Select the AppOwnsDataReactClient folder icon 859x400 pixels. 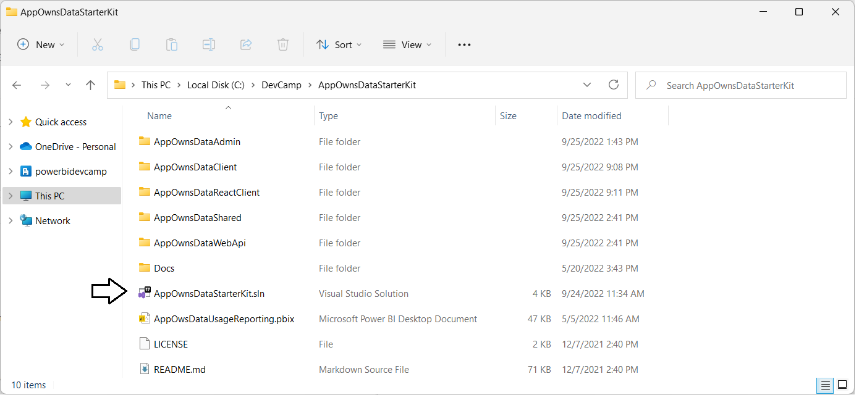click(144, 192)
